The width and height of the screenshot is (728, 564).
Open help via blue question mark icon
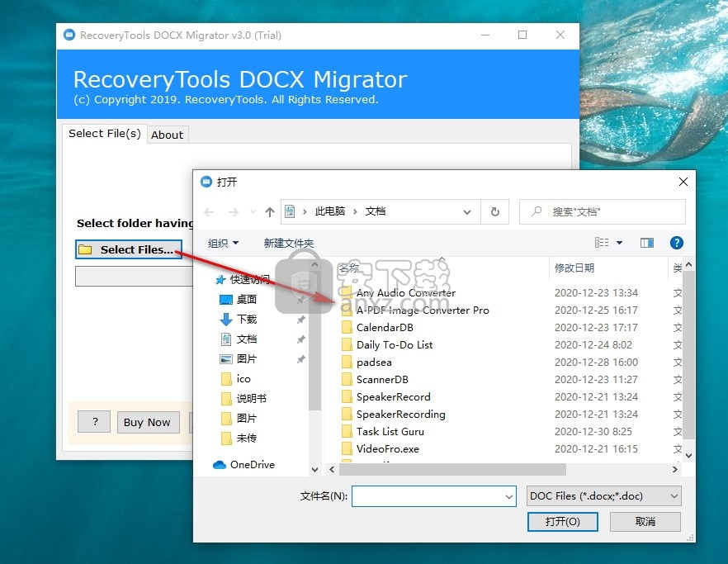coord(677,243)
